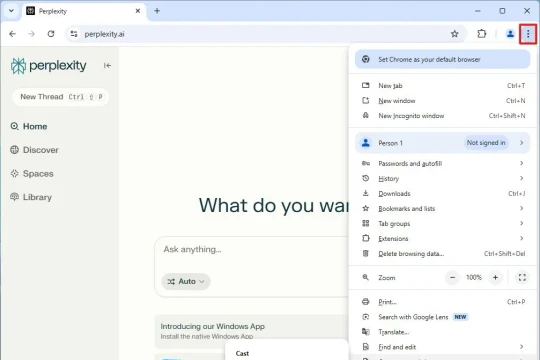Image resolution: width=540 pixels, height=360 pixels.
Task: Click the History clock icon in menu
Action: click(366, 178)
